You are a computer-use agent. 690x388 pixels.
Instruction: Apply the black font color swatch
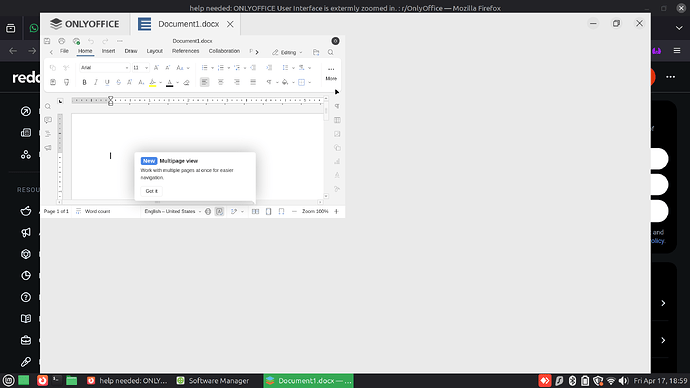click(169, 82)
